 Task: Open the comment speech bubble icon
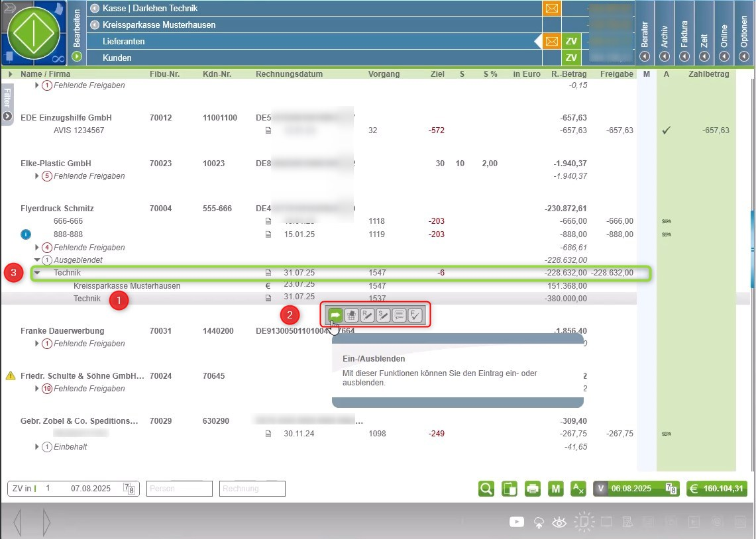(399, 315)
